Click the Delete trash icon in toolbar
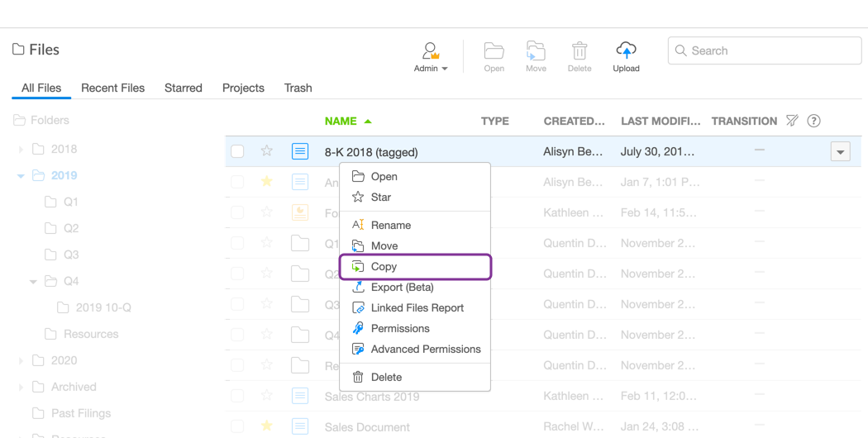 [x=579, y=51]
